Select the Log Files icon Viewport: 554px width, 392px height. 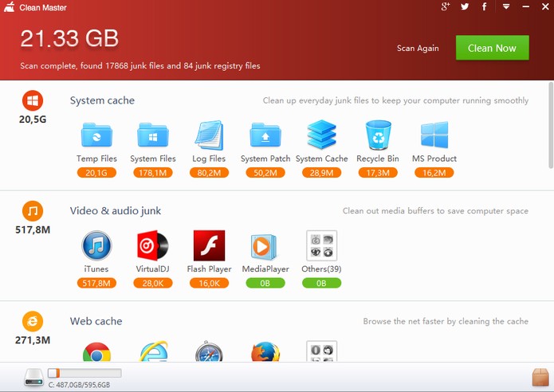[209, 135]
